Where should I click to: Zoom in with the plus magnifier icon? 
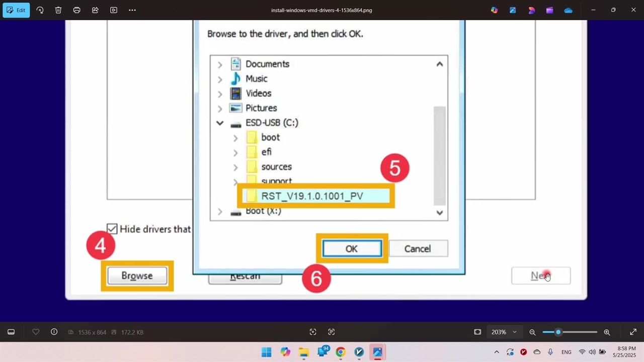click(607, 332)
